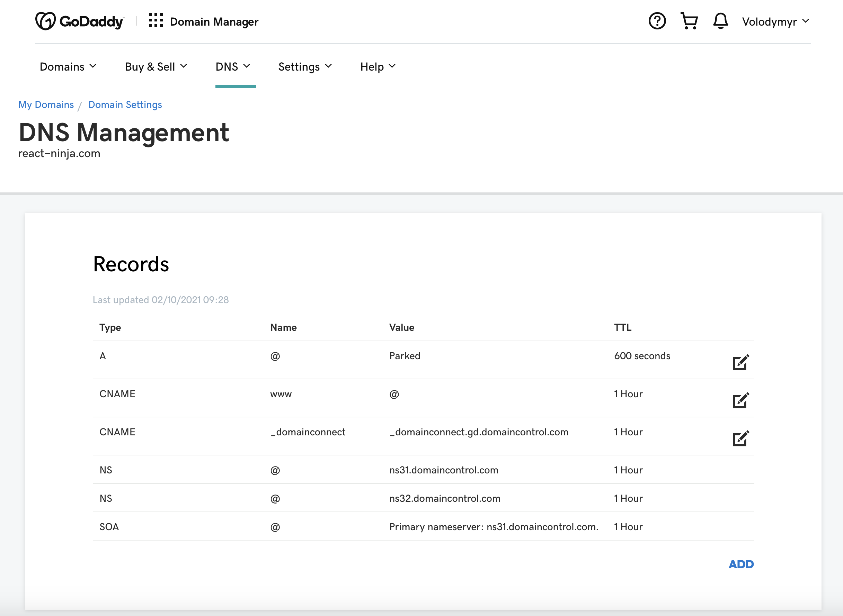Open the Help menu

click(378, 67)
